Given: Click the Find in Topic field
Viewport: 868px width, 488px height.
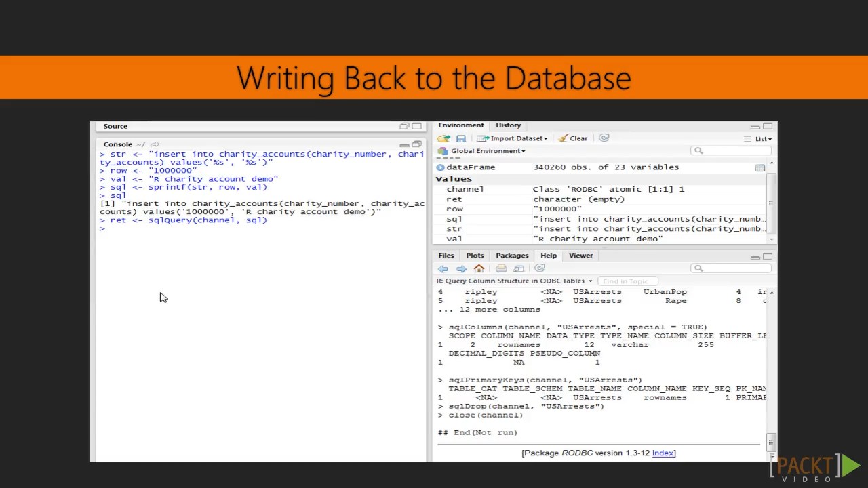Looking at the screenshot, I should click(625, 281).
